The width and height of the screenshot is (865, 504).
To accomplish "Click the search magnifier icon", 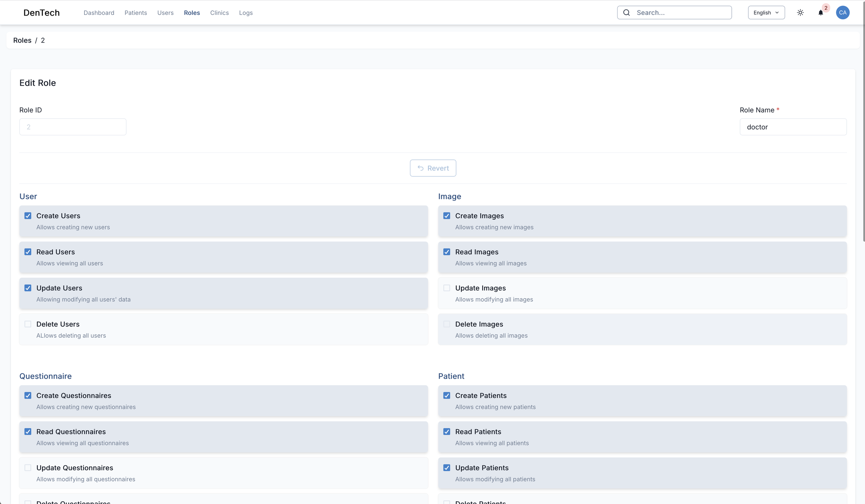I will (x=627, y=13).
